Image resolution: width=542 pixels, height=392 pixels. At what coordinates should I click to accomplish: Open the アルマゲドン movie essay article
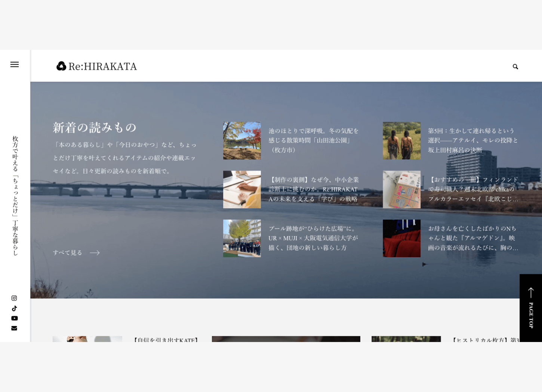coord(472,238)
